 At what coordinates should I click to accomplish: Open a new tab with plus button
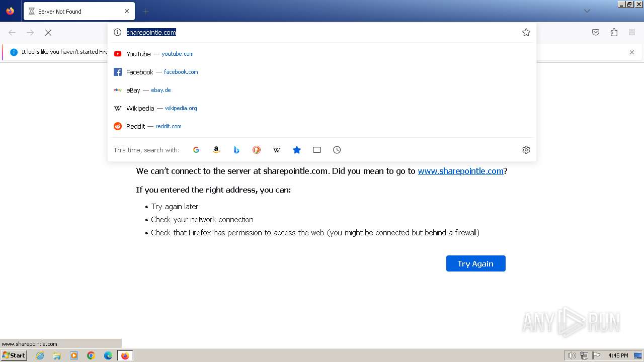[x=146, y=11]
